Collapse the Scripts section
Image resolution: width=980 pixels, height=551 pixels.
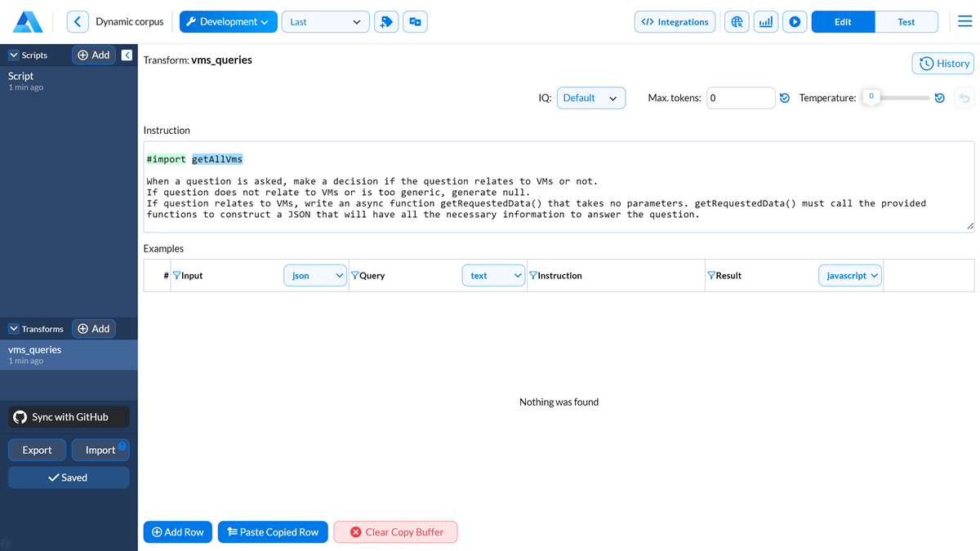tap(14, 56)
